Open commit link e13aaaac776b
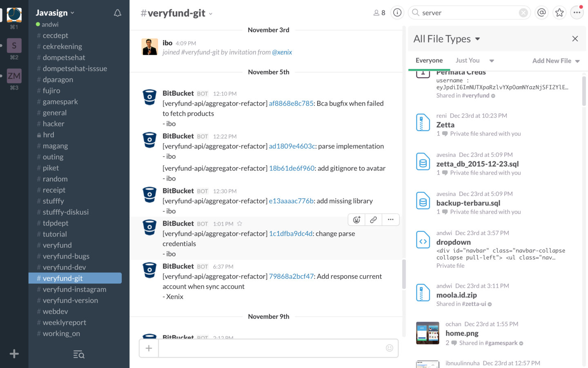Screen dimensions: 588x368 pyautogui.click(x=291, y=201)
